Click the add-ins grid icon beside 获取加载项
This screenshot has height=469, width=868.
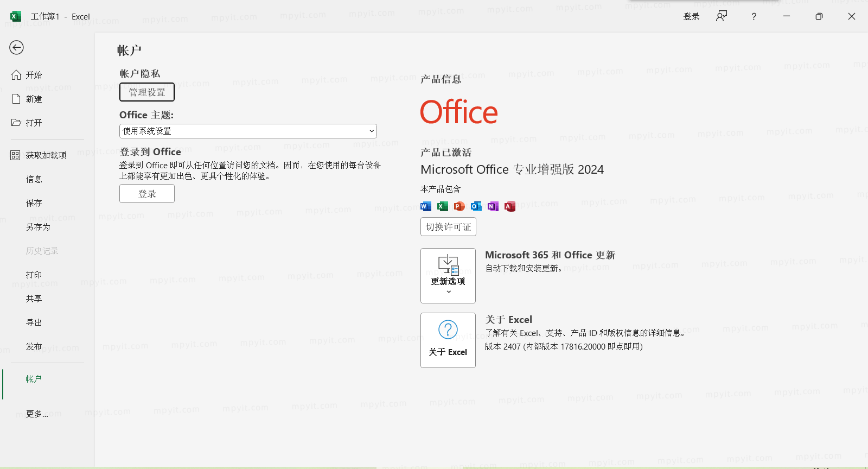tap(15, 155)
